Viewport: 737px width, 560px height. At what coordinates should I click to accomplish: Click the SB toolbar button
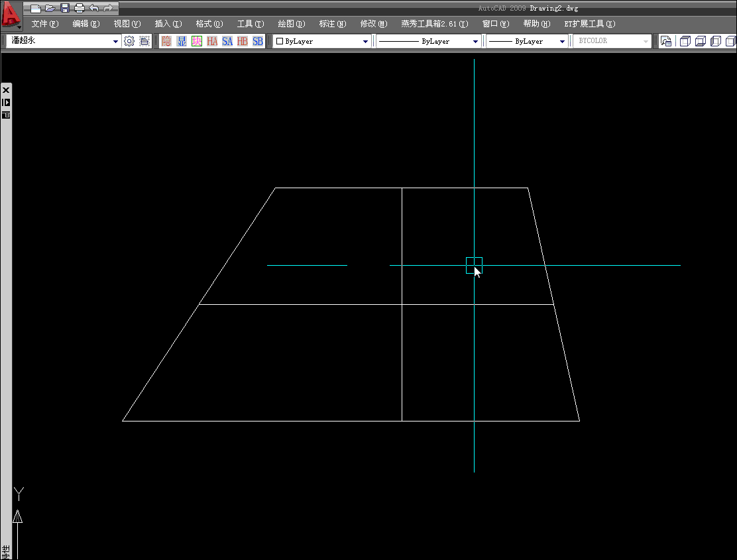coord(258,41)
